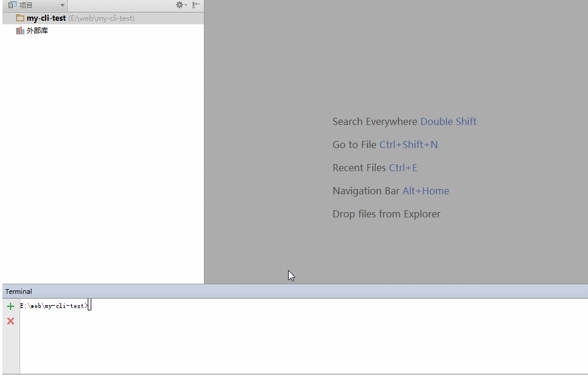This screenshot has height=375, width=588.
Task: Click the Recent Files Ctrl+E hint
Action: pos(375,168)
